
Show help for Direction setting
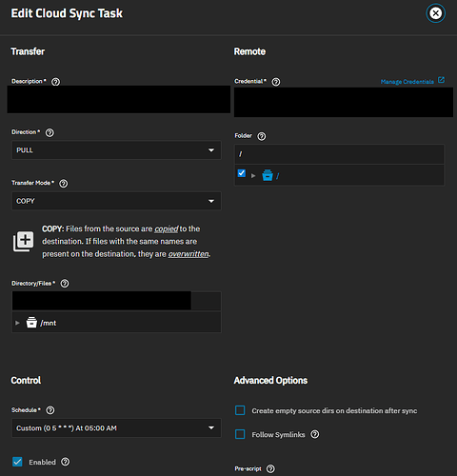coord(50,132)
